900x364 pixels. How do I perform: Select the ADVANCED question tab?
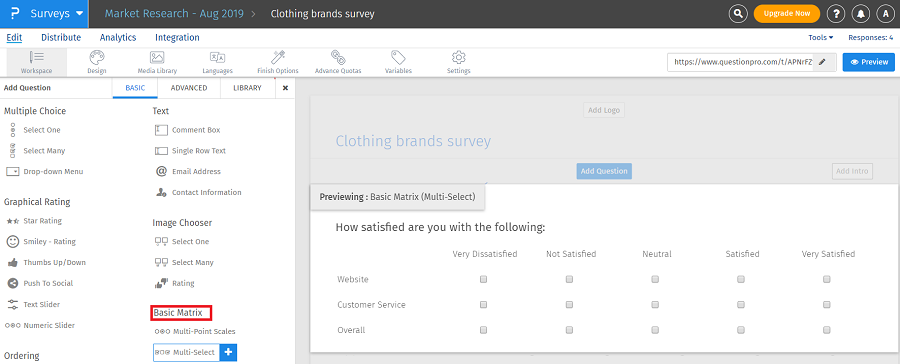point(189,88)
